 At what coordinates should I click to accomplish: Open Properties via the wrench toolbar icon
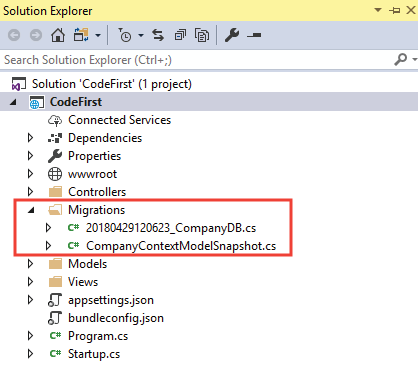click(x=232, y=35)
